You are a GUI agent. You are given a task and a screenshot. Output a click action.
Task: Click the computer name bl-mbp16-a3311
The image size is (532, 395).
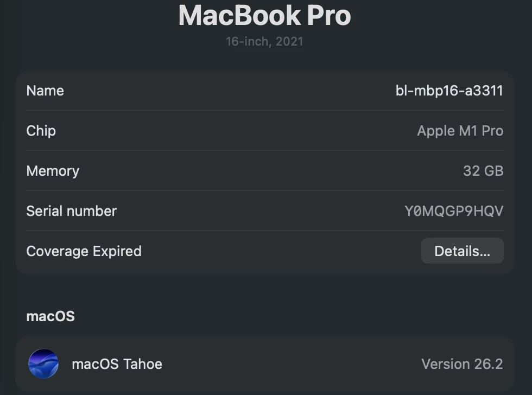click(449, 91)
